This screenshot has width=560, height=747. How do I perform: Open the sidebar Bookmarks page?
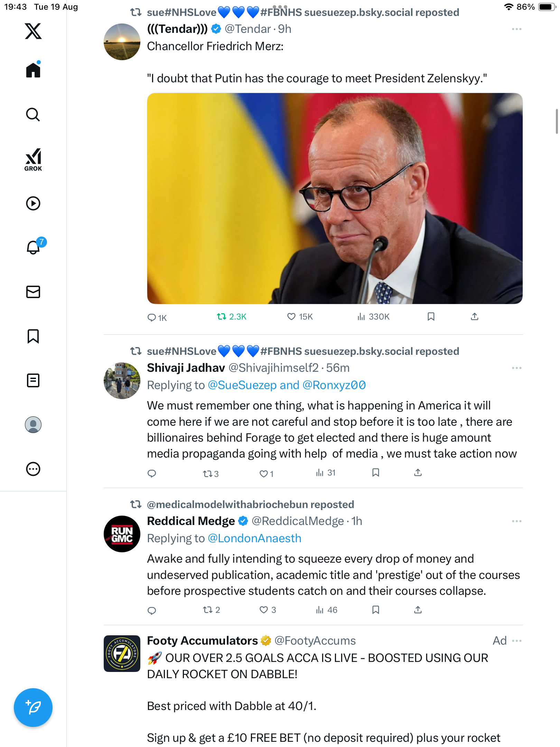33,336
